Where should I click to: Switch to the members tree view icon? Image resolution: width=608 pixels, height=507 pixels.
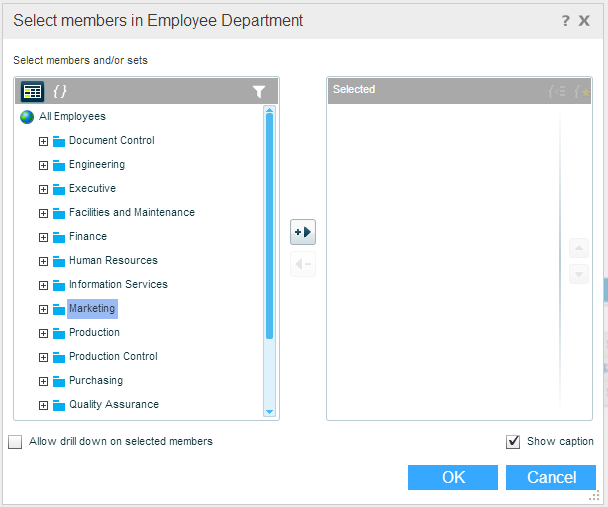click(32, 91)
